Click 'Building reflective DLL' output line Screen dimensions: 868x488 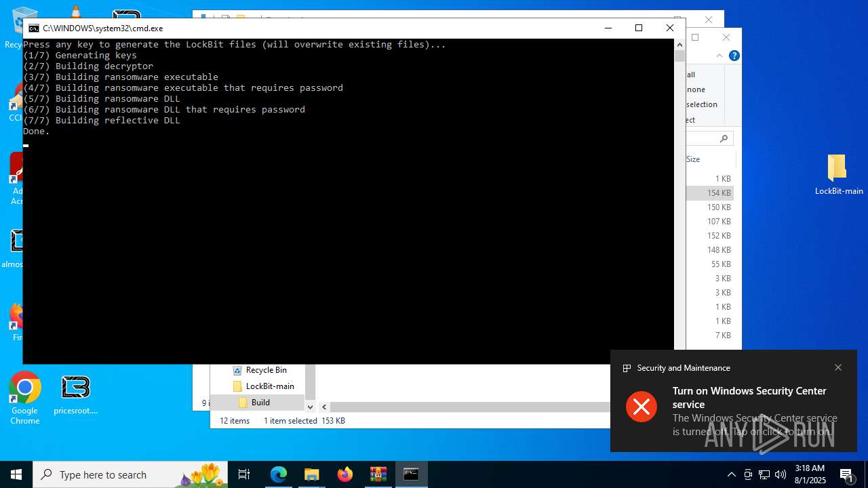click(x=102, y=121)
